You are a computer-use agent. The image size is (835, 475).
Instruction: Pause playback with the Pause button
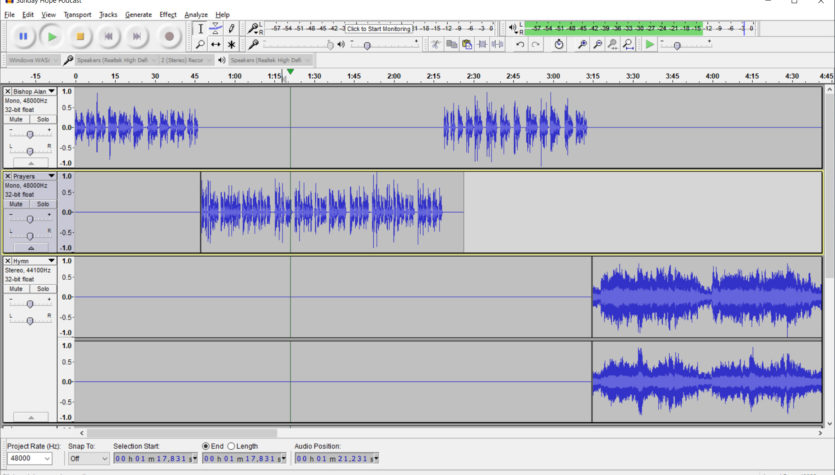tap(23, 37)
